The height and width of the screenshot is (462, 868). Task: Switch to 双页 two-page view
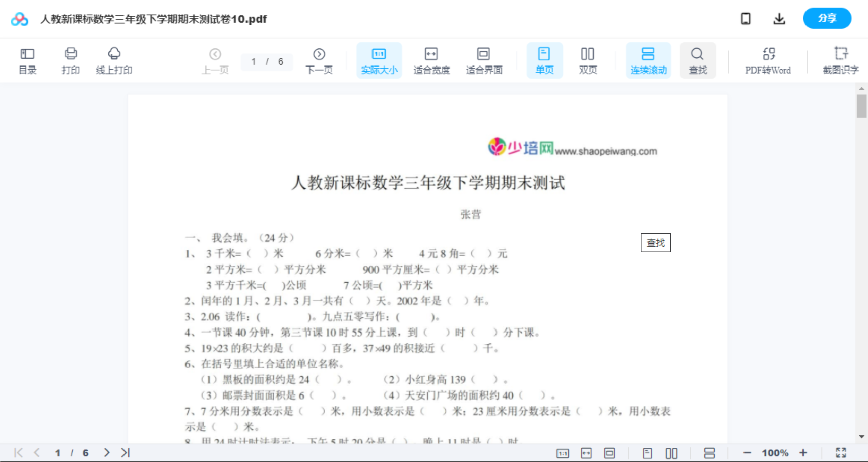click(588, 59)
